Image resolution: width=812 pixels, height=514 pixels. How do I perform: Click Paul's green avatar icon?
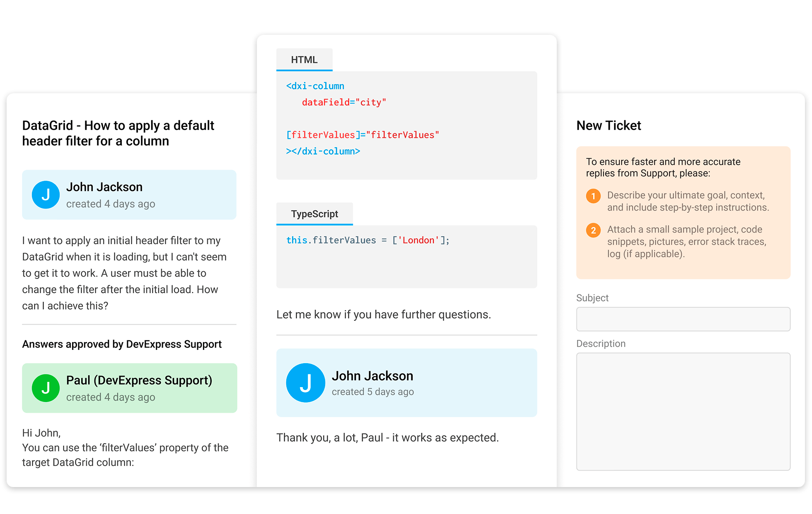pyautogui.click(x=46, y=388)
